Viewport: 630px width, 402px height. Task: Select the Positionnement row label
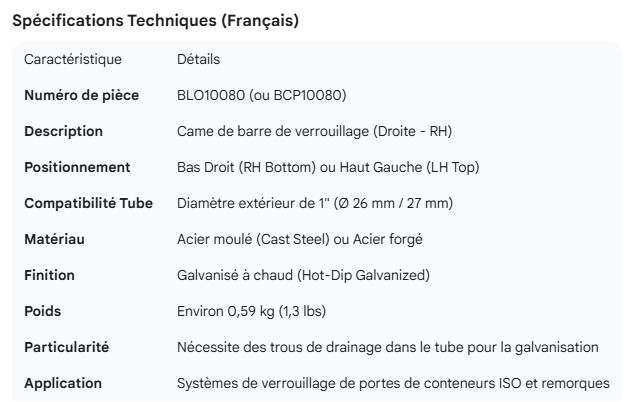(x=77, y=167)
